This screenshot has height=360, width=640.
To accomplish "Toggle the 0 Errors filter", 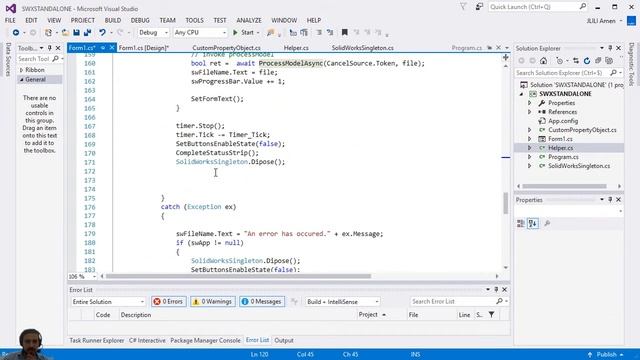I will 169,302.
